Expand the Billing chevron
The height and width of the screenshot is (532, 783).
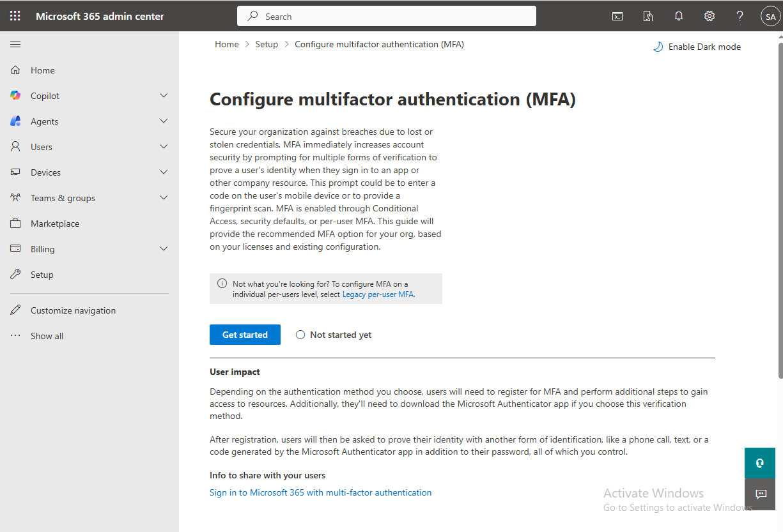pos(164,248)
